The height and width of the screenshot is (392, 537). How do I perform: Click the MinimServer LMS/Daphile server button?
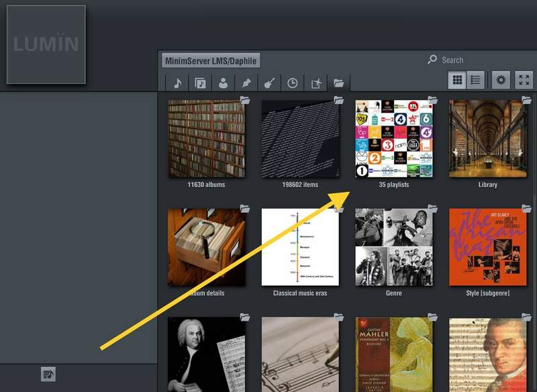pos(211,61)
